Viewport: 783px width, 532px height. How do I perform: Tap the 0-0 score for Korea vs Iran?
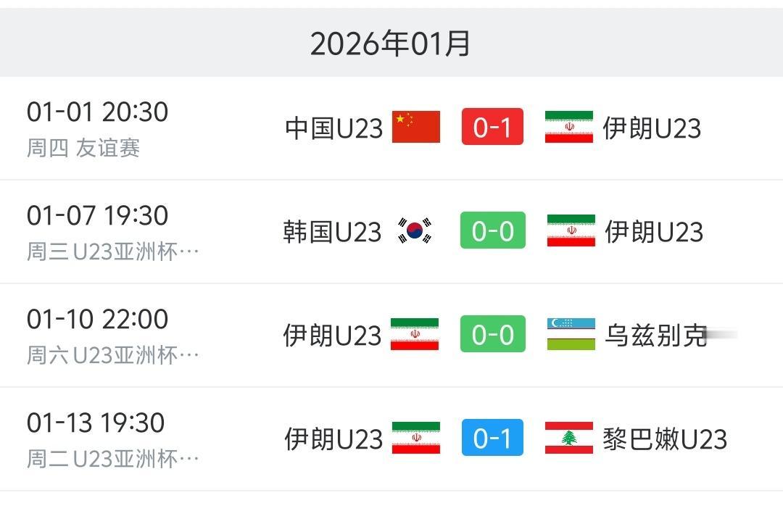pyautogui.click(x=492, y=230)
